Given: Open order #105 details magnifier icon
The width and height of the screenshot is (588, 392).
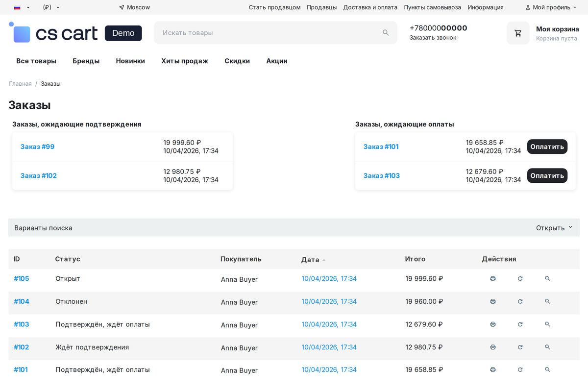Looking at the screenshot, I should coord(547,279).
